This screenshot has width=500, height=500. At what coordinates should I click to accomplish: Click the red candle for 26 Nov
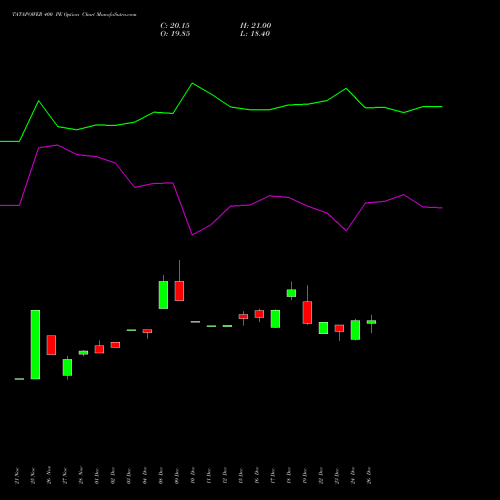(51, 345)
